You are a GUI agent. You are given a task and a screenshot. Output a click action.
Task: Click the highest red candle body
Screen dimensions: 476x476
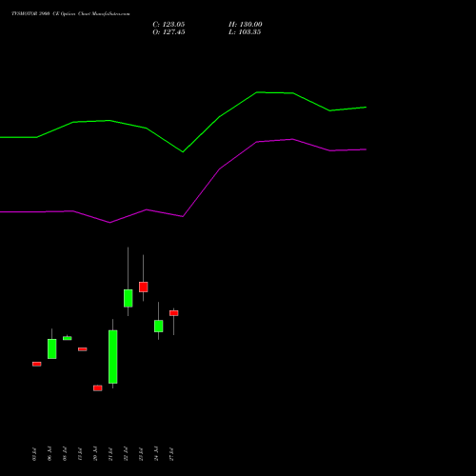click(x=144, y=287)
